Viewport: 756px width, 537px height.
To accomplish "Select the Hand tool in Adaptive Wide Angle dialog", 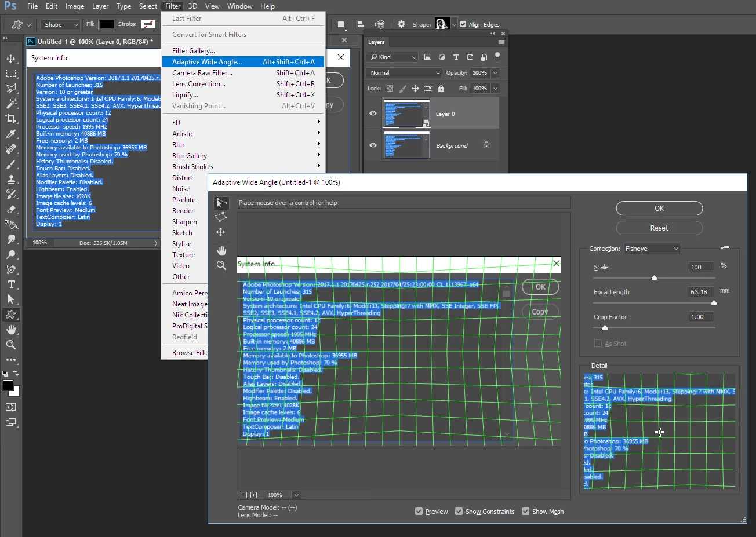I will 221,250.
